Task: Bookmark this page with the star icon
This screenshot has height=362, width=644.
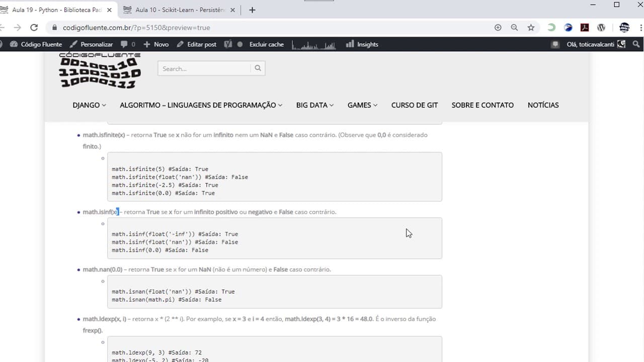Action: click(x=531, y=28)
